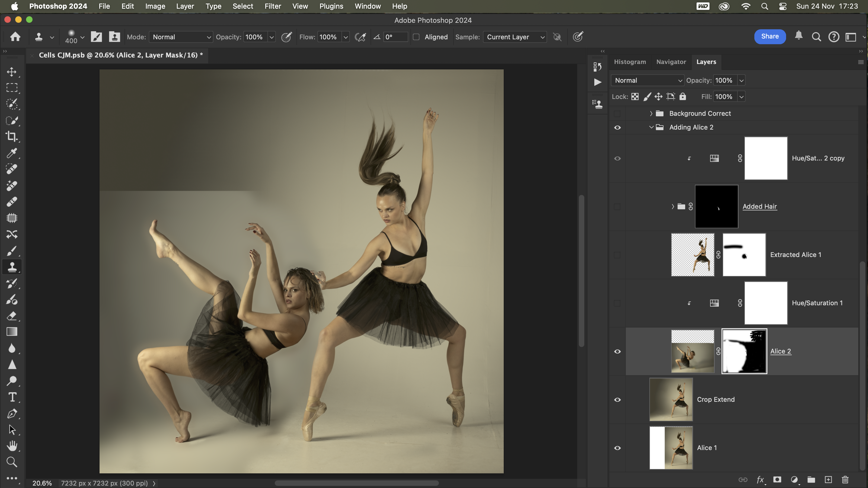Select the Zoom tool in toolbar
Screen dimensions: 868x488
[11, 462]
